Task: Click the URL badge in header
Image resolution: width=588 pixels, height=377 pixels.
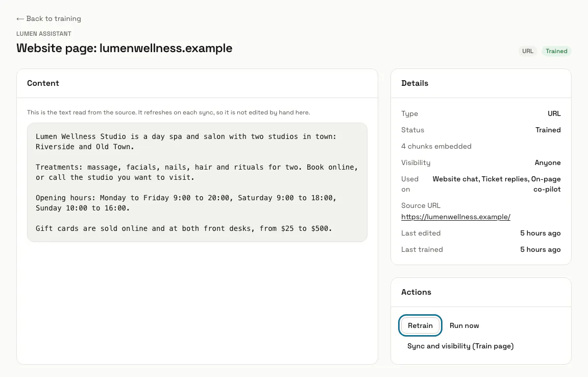Action: [x=528, y=51]
